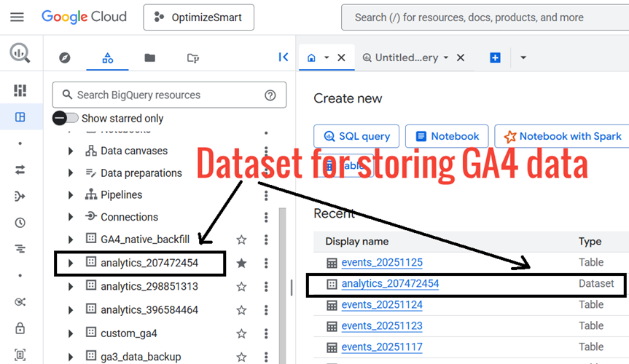Create a new Notebook
Screen dimensions: 629x364
tap(447, 136)
